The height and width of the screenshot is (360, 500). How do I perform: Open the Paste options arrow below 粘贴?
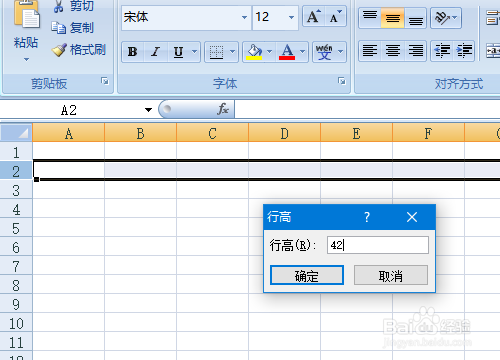(26, 59)
